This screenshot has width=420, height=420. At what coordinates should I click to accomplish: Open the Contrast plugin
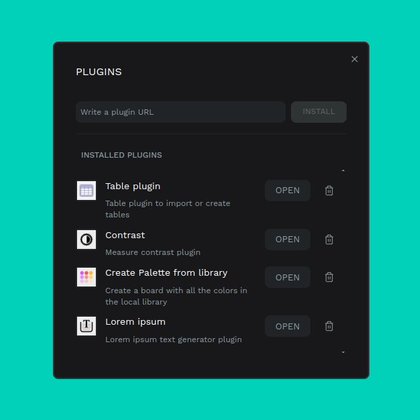tap(288, 240)
